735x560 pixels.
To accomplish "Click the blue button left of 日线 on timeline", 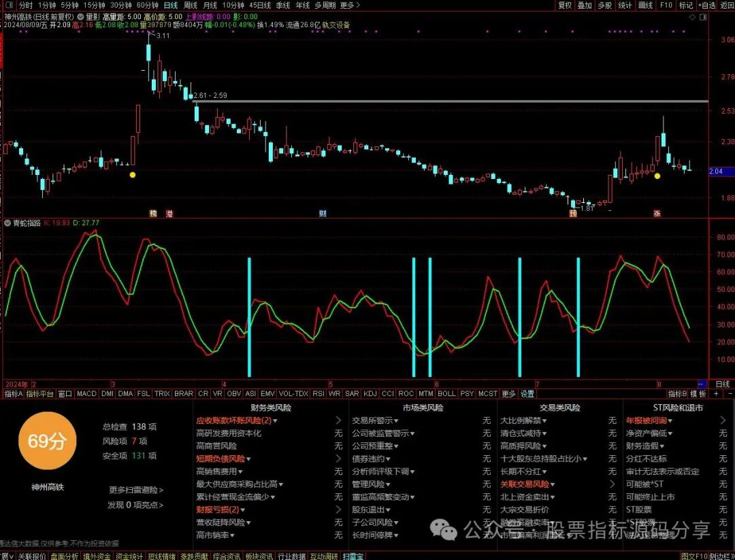I will point(701,384).
